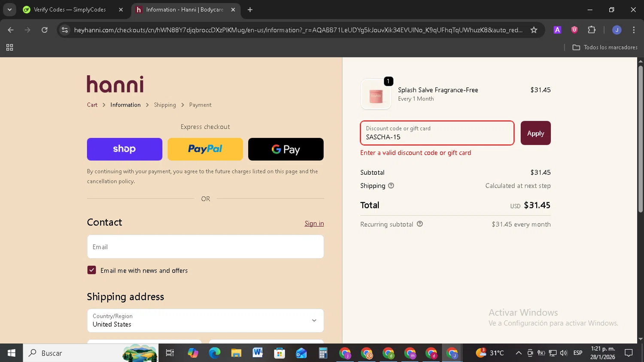Show recurring subtotal info icon

(x=420, y=224)
